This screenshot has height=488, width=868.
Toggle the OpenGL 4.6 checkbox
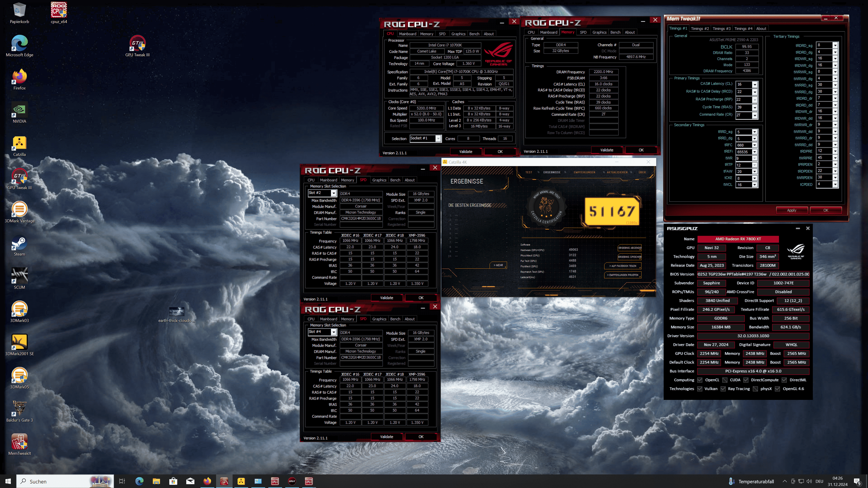click(x=777, y=389)
